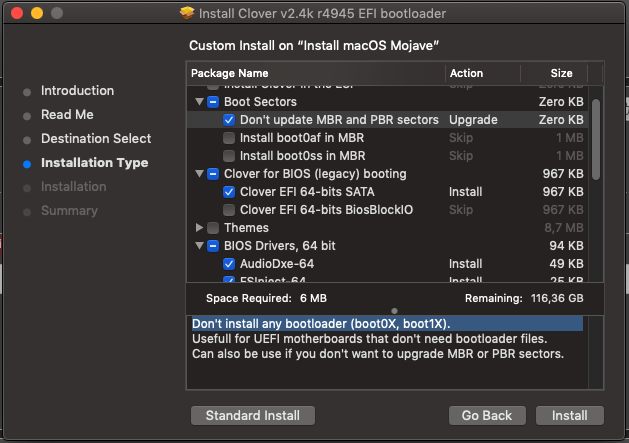Click the Go Back button
The height and width of the screenshot is (443, 629).
point(487,415)
